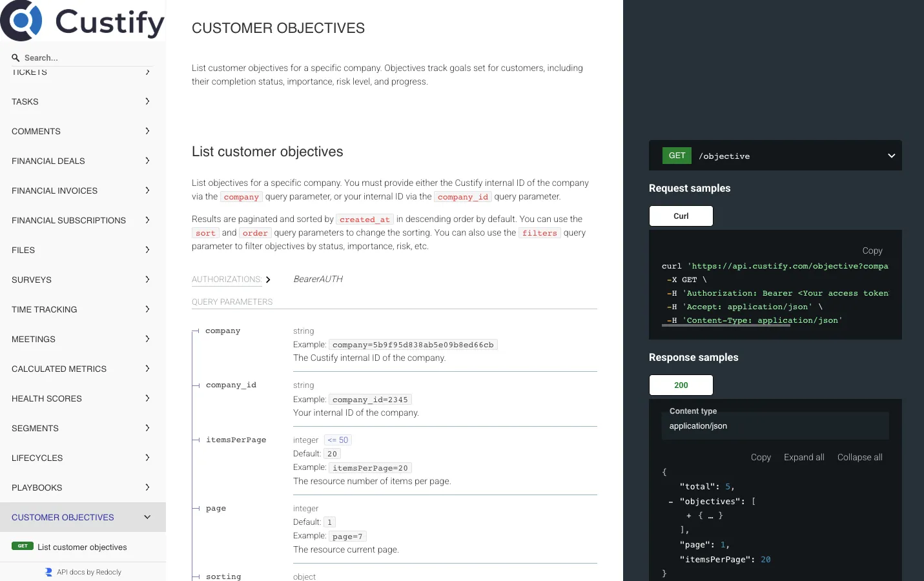Click the BearerAUTH authorization text

tap(318, 280)
